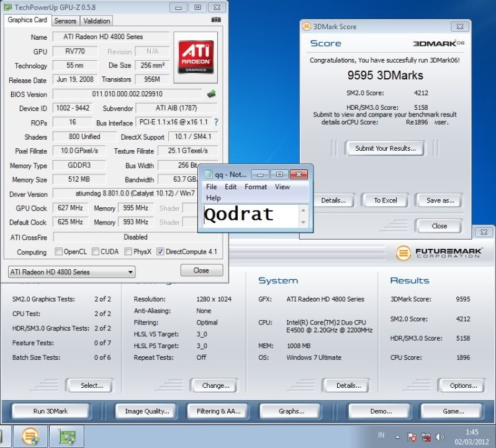Toggle the DirectCompute 4.1 checkbox
The width and height of the screenshot is (496, 448).
click(x=160, y=251)
